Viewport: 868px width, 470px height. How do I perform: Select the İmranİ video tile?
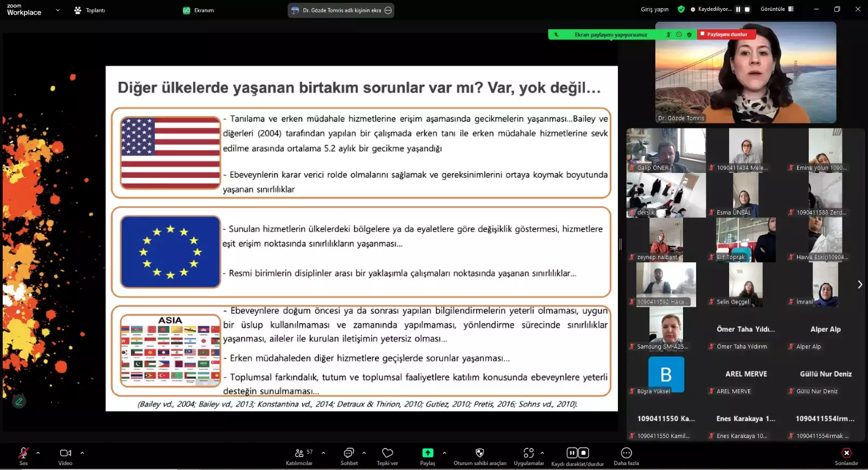pyautogui.click(x=825, y=285)
